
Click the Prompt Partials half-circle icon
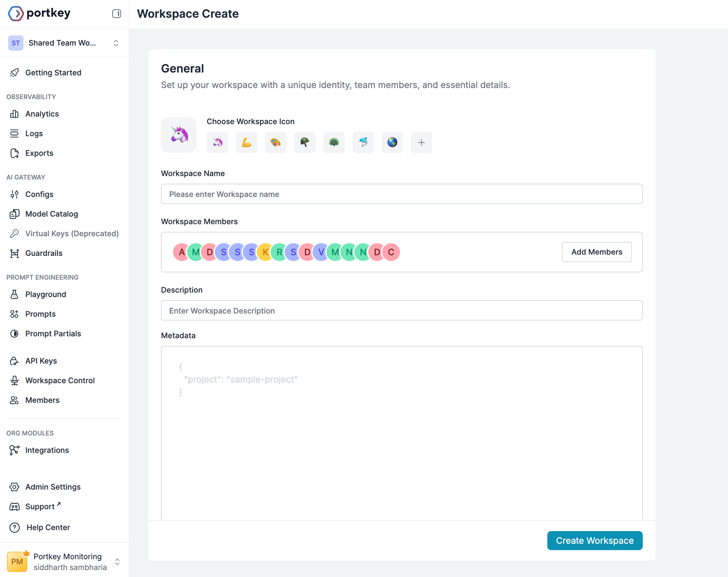[14, 333]
